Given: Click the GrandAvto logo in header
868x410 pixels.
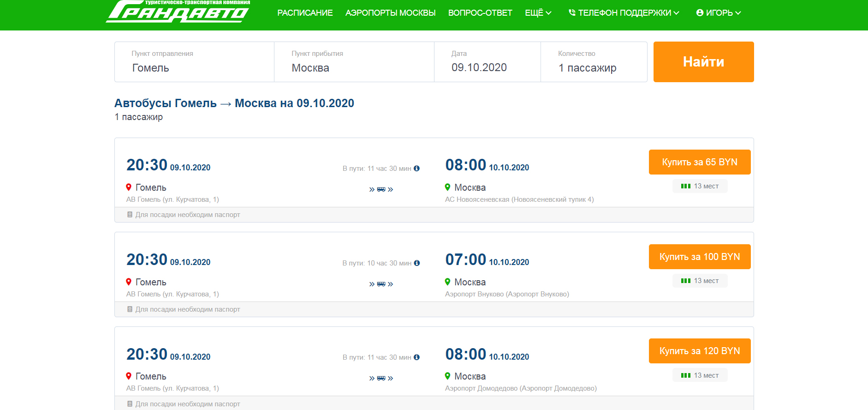Looking at the screenshot, I should point(178,12).
